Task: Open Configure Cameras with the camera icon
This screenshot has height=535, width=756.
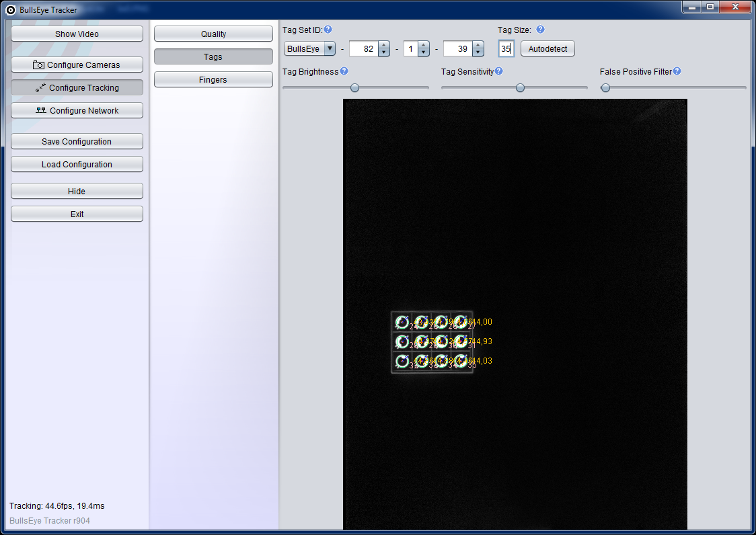Action: pyautogui.click(x=77, y=65)
